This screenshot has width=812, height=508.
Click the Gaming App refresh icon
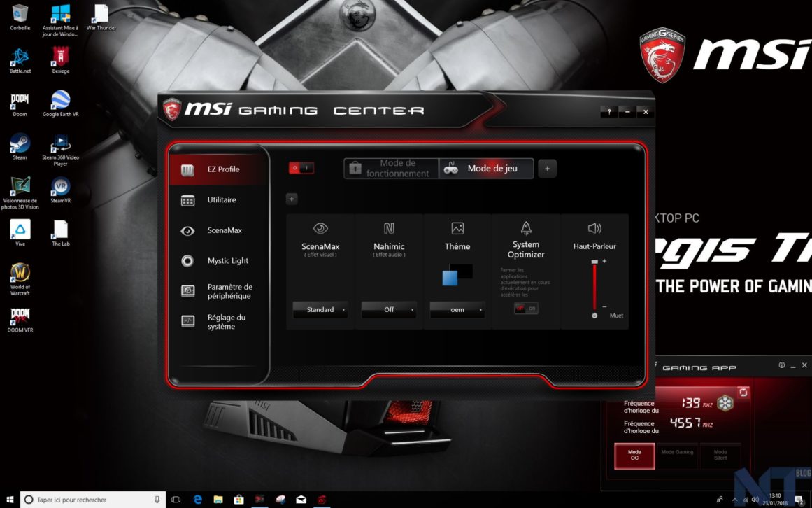pos(743,393)
